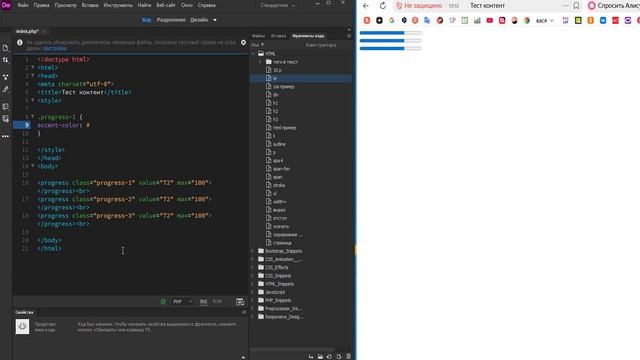Click the up/down arrows icon in left toolbar
The image size is (640, 360).
(x=5, y=60)
